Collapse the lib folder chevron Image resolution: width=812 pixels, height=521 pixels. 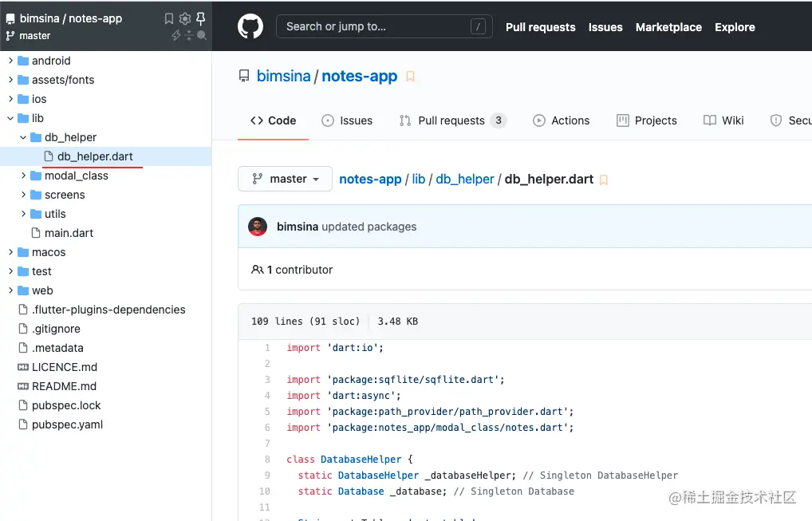coord(10,118)
